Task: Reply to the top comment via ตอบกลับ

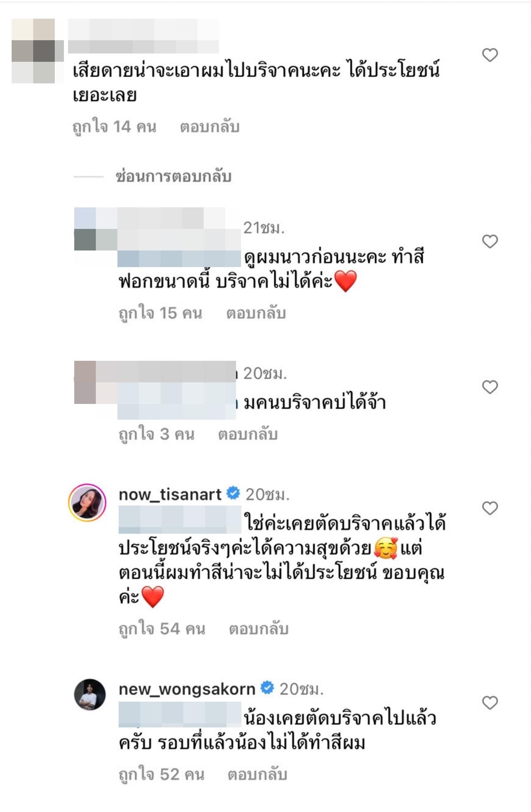Action: click(209, 126)
